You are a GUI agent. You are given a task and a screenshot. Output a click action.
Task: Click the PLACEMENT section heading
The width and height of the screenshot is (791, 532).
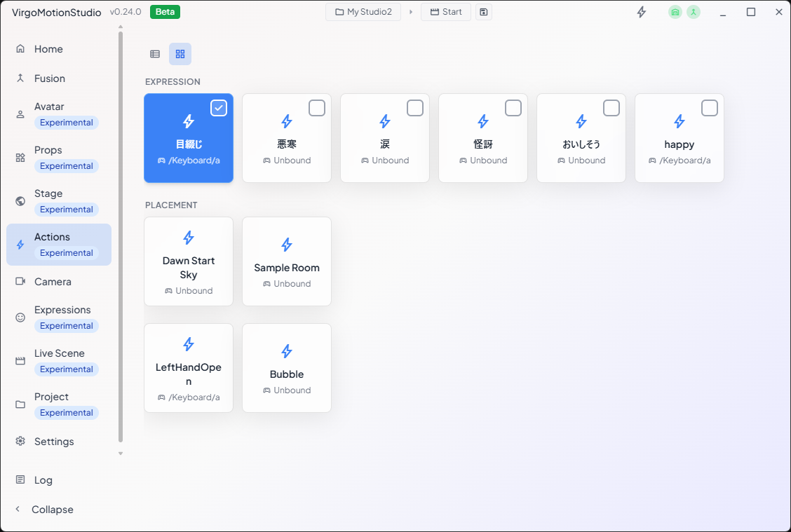(x=171, y=205)
